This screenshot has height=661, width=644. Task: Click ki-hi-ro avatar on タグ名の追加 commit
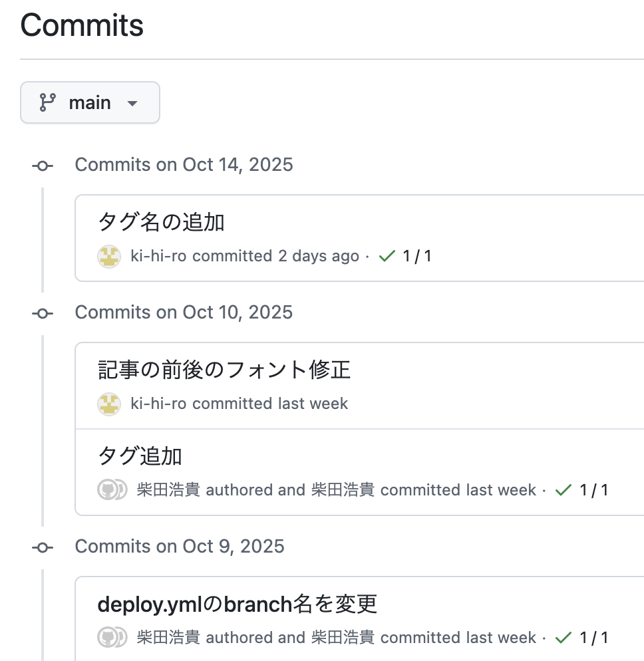tap(109, 256)
